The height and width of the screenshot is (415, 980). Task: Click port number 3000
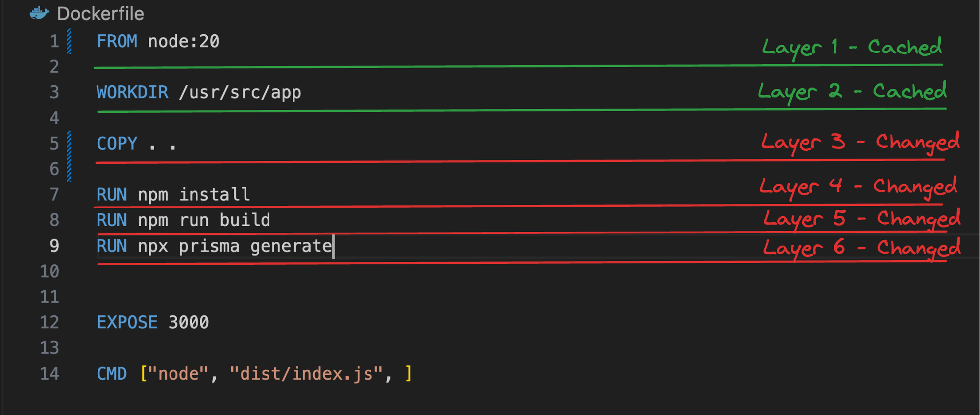point(189,322)
